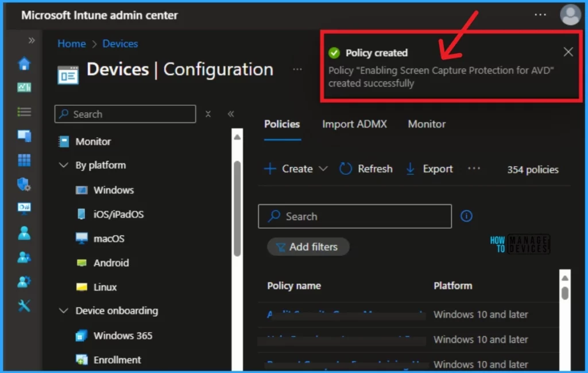Open Monitor in the navigation tree
This screenshot has height=373, width=588.
coord(93,142)
